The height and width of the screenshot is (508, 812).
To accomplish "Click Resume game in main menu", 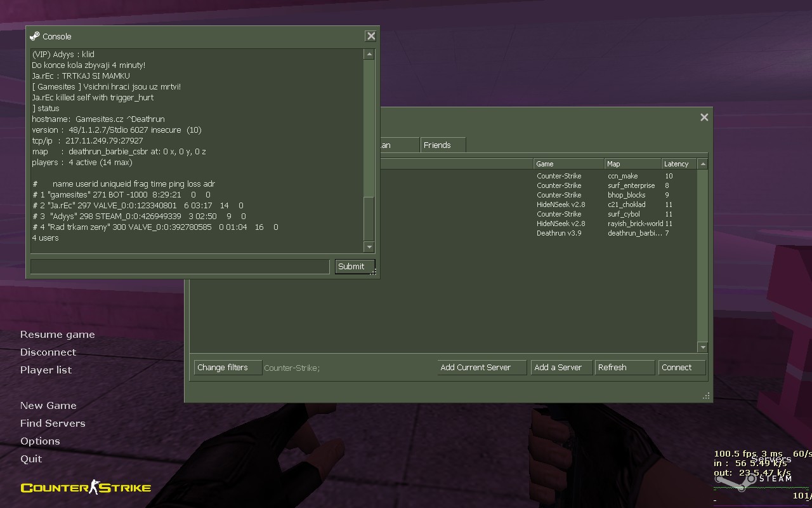I will (58, 335).
